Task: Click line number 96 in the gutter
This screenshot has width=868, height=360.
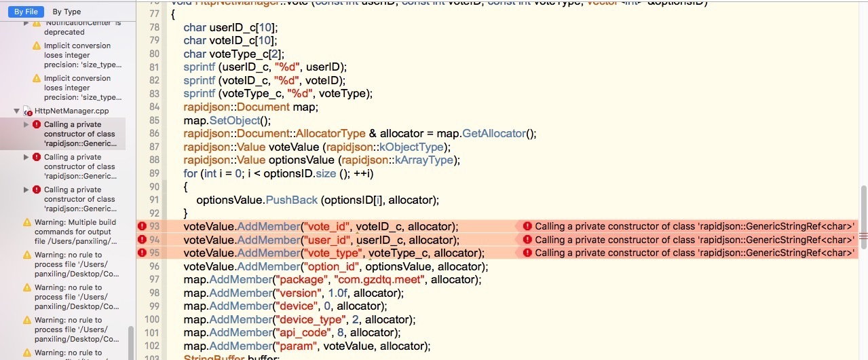Action: tap(153, 266)
